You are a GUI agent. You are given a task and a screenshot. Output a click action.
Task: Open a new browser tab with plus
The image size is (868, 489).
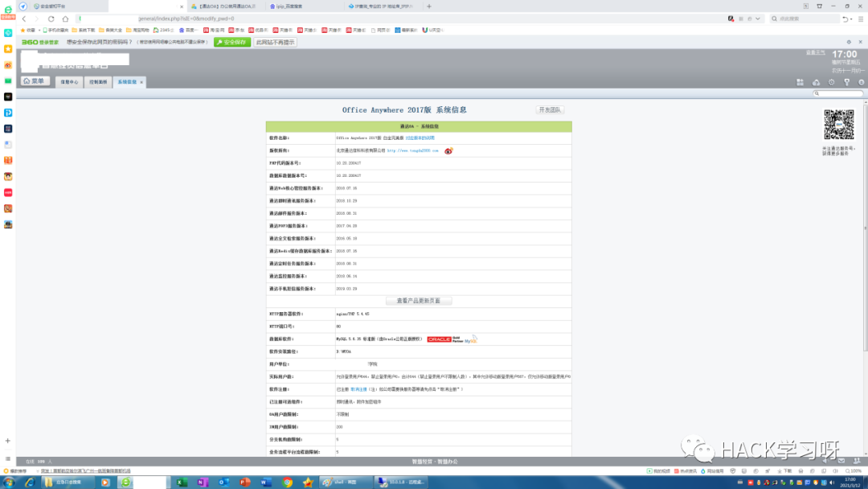point(429,6)
